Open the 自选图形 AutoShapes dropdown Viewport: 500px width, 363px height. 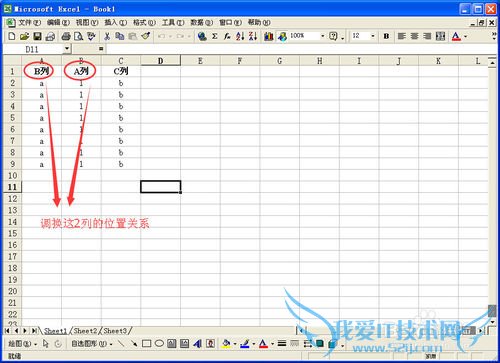92,343
